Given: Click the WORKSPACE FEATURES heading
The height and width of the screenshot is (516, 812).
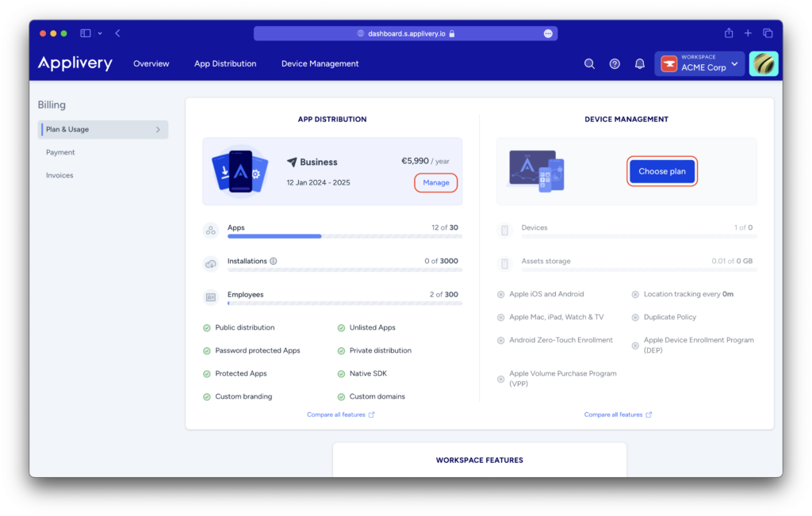Looking at the screenshot, I should tap(480, 460).
